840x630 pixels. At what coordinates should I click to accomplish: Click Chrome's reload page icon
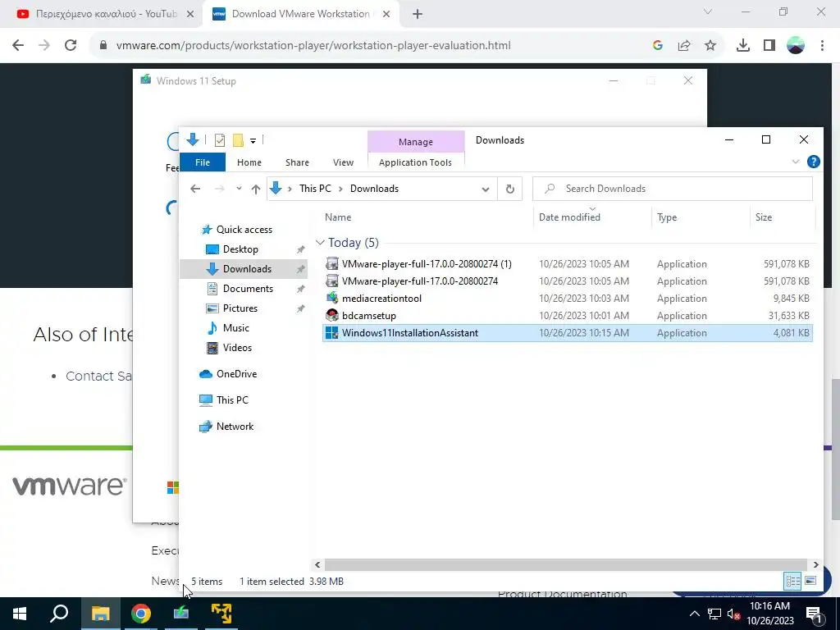point(71,46)
